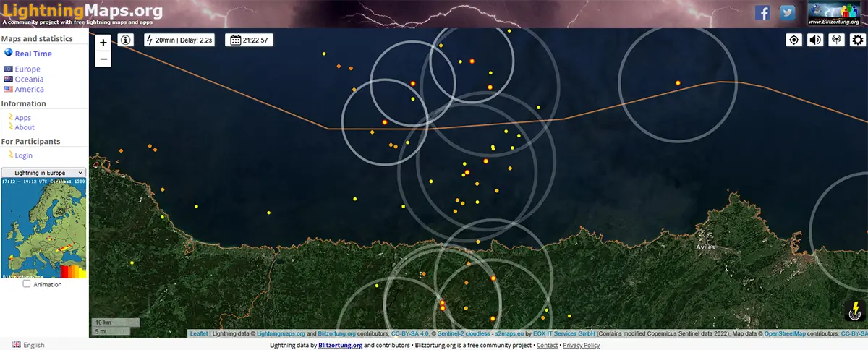Open the Real Time map
Image resolution: width=868 pixels, height=350 pixels.
[x=33, y=54]
